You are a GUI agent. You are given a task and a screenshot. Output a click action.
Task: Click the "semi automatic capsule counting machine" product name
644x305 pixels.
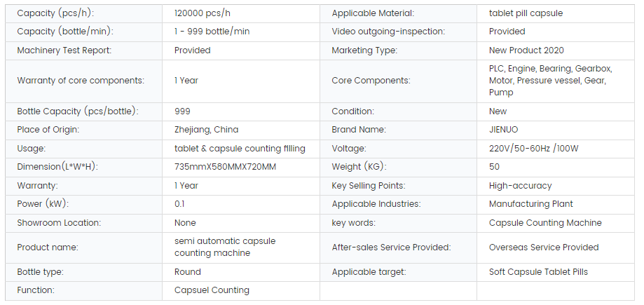coord(225,247)
